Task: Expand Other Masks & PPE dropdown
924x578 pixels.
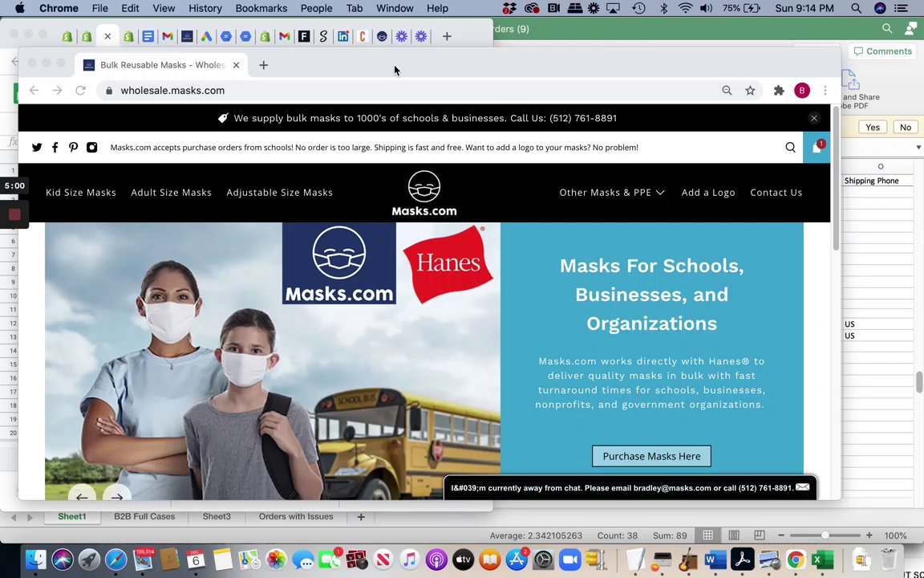Action: point(612,193)
